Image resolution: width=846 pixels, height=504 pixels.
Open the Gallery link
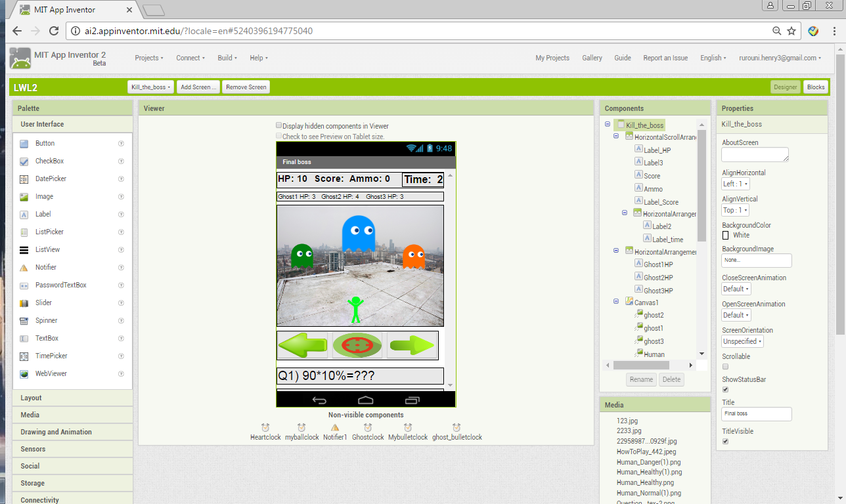pyautogui.click(x=592, y=58)
